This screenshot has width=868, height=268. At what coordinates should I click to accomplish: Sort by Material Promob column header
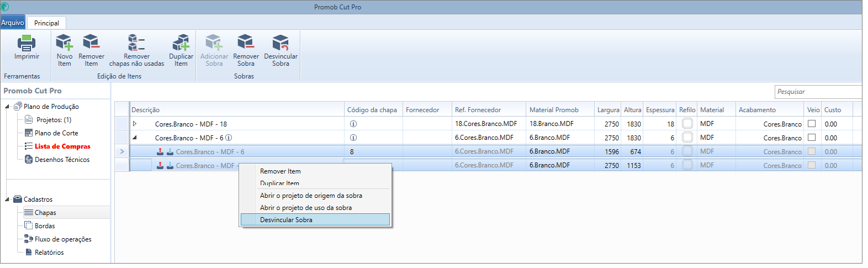[x=560, y=109]
